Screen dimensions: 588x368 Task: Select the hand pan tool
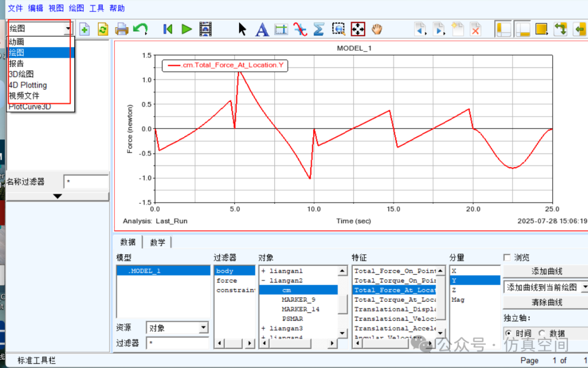pos(377,29)
